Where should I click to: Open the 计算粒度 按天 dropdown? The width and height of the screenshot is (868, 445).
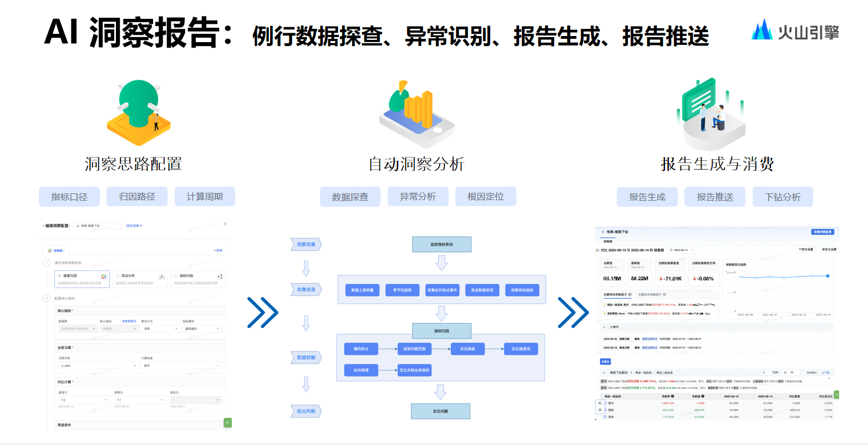[x=181, y=366]
